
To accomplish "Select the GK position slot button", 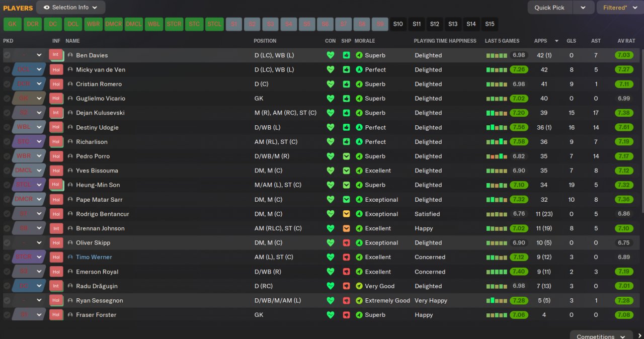I will tap(13, 24).
